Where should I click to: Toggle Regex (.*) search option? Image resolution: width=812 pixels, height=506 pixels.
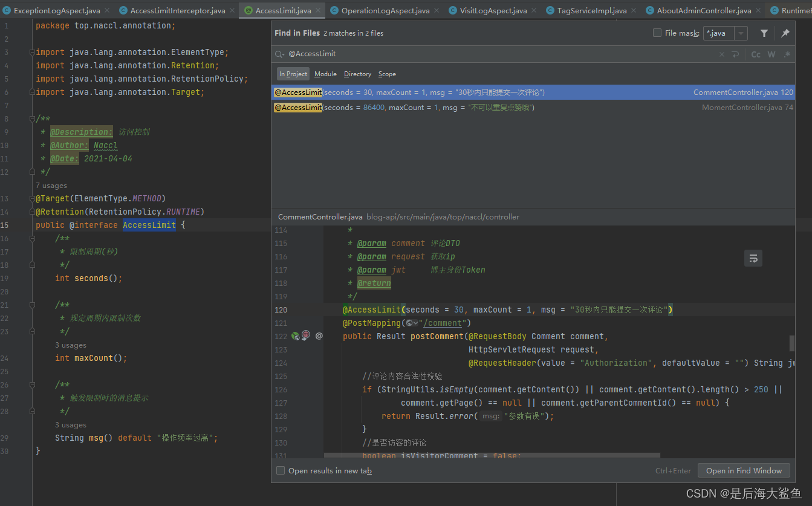click(x=787, y=54)
